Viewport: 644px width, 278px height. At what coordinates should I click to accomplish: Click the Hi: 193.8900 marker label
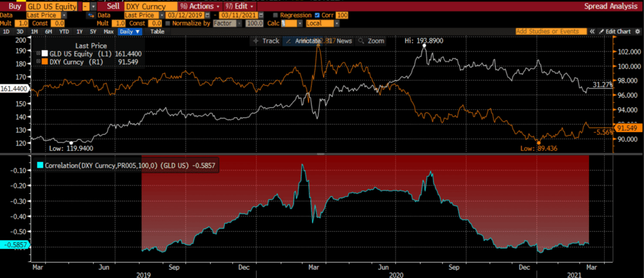coord(424,40)
